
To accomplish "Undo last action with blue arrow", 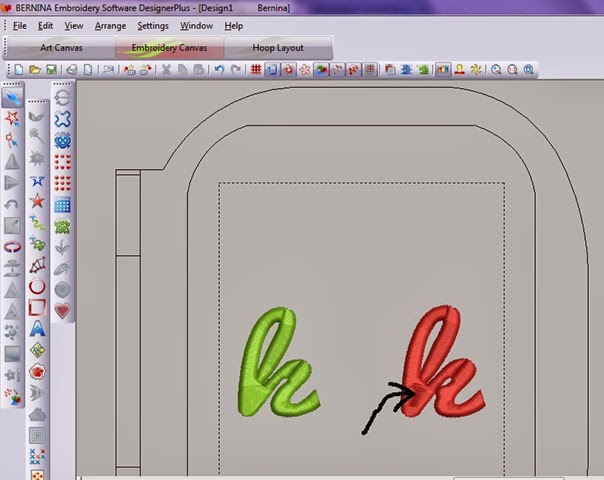I will point(219,70).
